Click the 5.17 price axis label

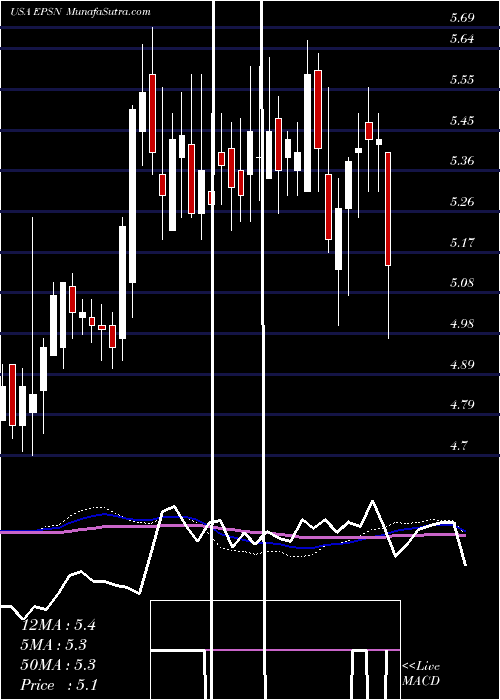point(462,243)
